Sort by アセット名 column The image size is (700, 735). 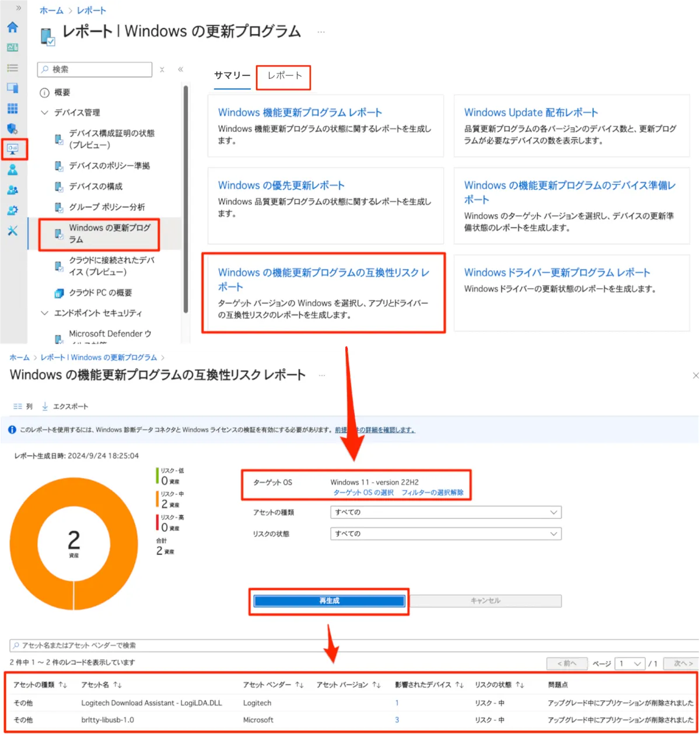[x=101, y=684]
